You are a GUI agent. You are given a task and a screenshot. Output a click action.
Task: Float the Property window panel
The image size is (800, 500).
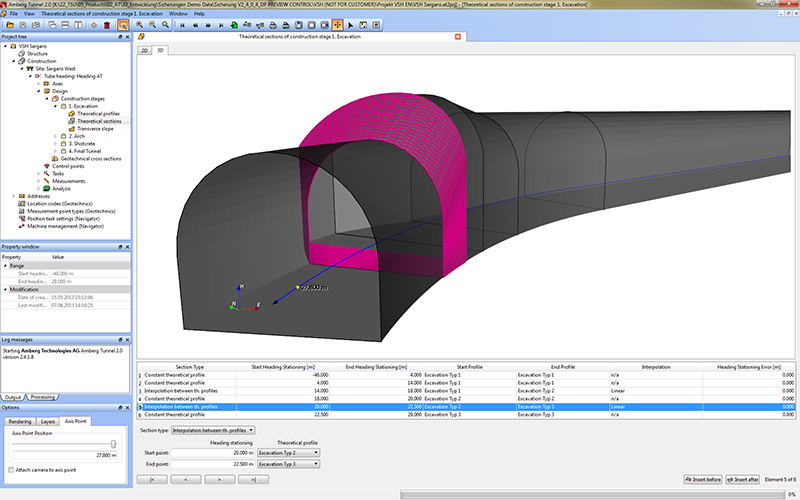pyautogui.click(x=120, y=247)
